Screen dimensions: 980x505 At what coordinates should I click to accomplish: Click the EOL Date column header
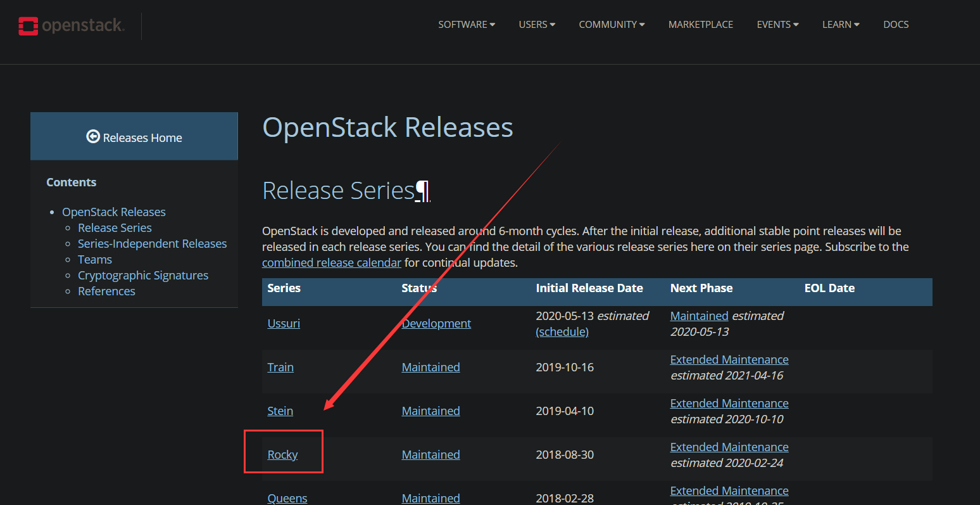(x=829, y=288)
